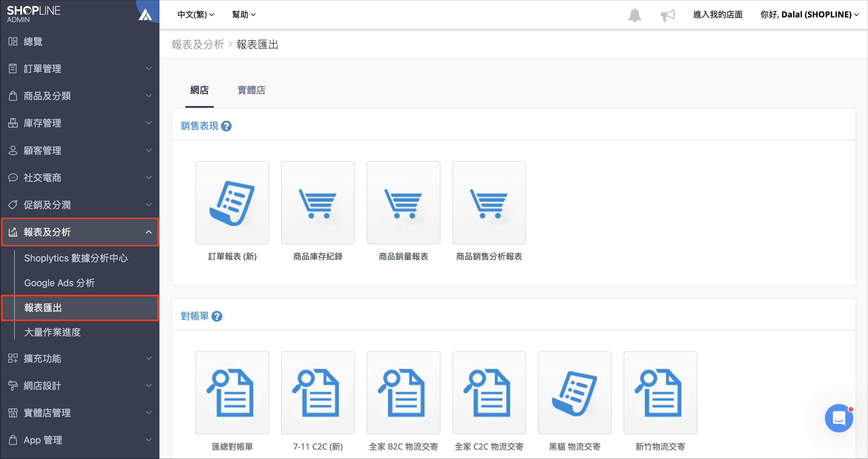The image size is (868, 459).
Task: Open Google Ads 分析 submenu item
Action: coord(60,283)
